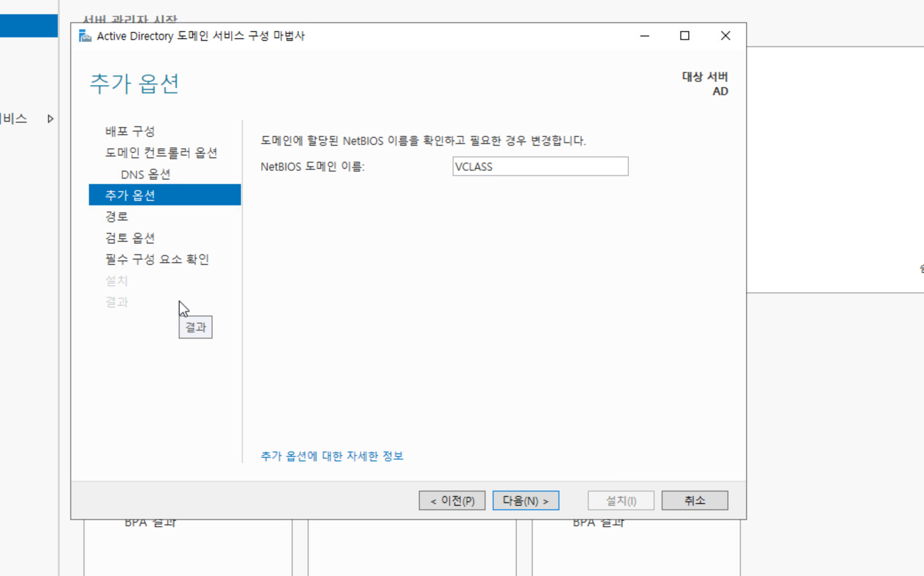Click the disabled 결과 step
The image size is (924, 576).
coord(117,302)
